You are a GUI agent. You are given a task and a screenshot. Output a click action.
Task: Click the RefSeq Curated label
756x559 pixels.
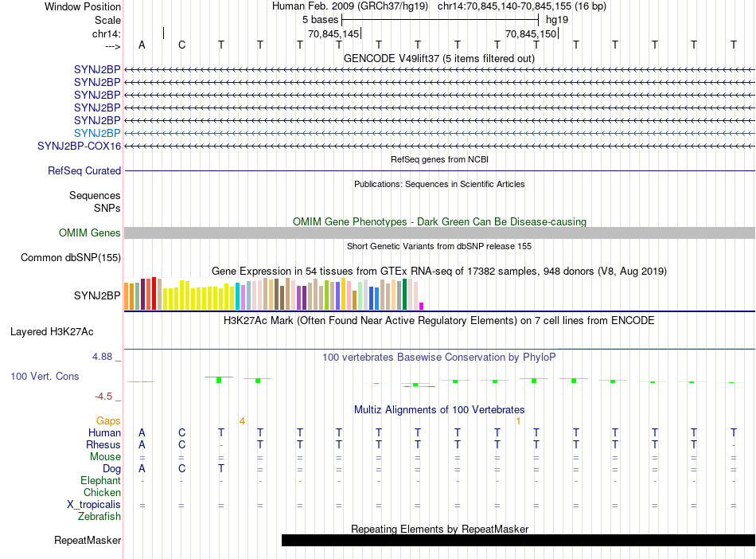84,170
